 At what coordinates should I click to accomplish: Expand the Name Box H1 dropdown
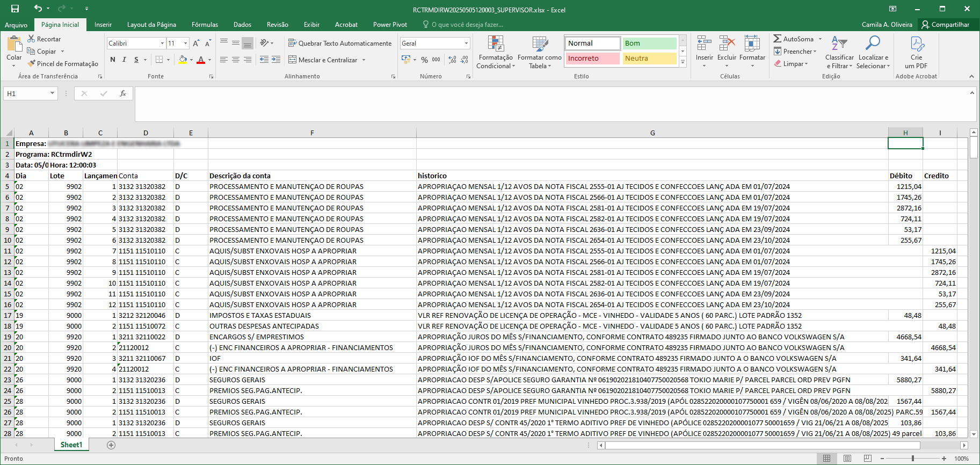tap(52, 93)
